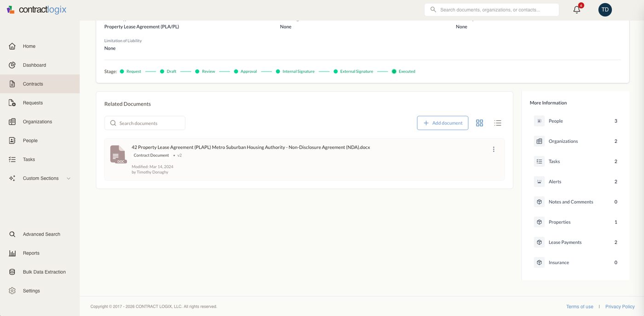The image size is (644, 316).
Task: Click the Add document button
Action: point(443,123)
